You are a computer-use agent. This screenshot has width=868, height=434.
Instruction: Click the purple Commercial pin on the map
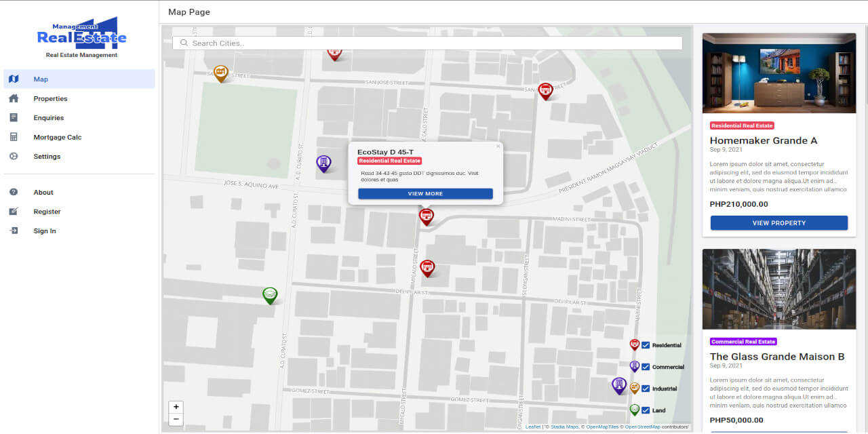(323, 160)
